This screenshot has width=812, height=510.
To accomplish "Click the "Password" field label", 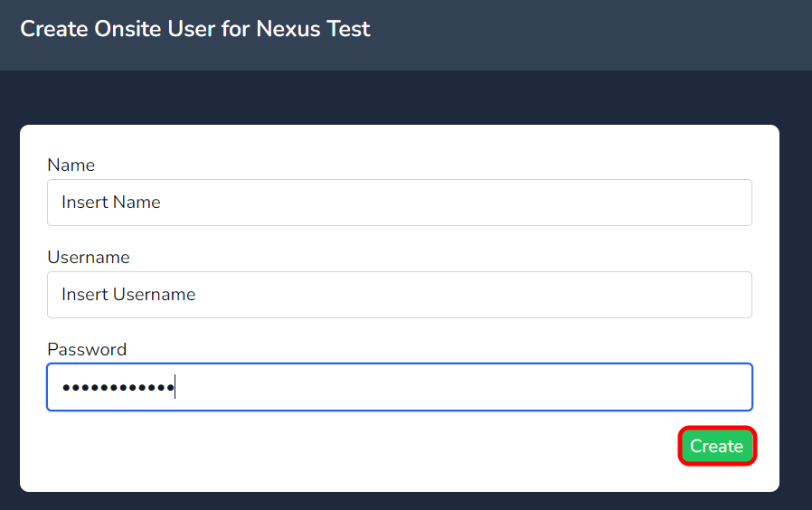I will pyautogui.click(x=87, y=349).
